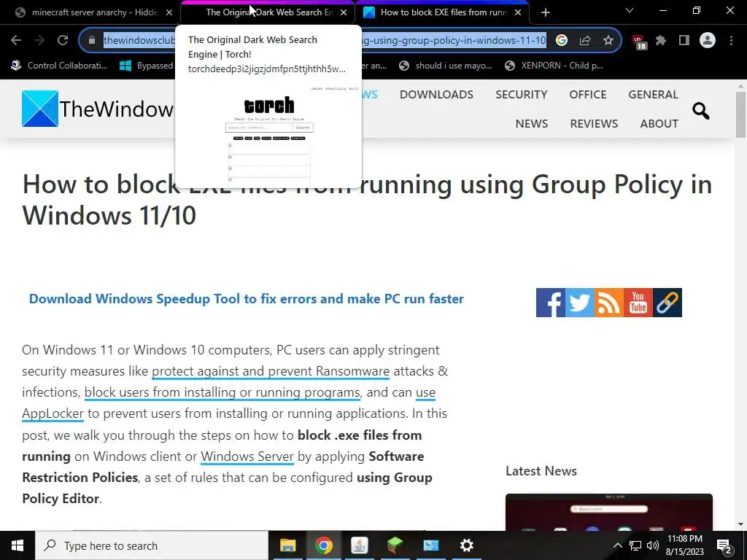The image size is (747, 560).
Task: Click TheWindowsClub site logo
Action: pyautogui.click(x=98, y=109)
